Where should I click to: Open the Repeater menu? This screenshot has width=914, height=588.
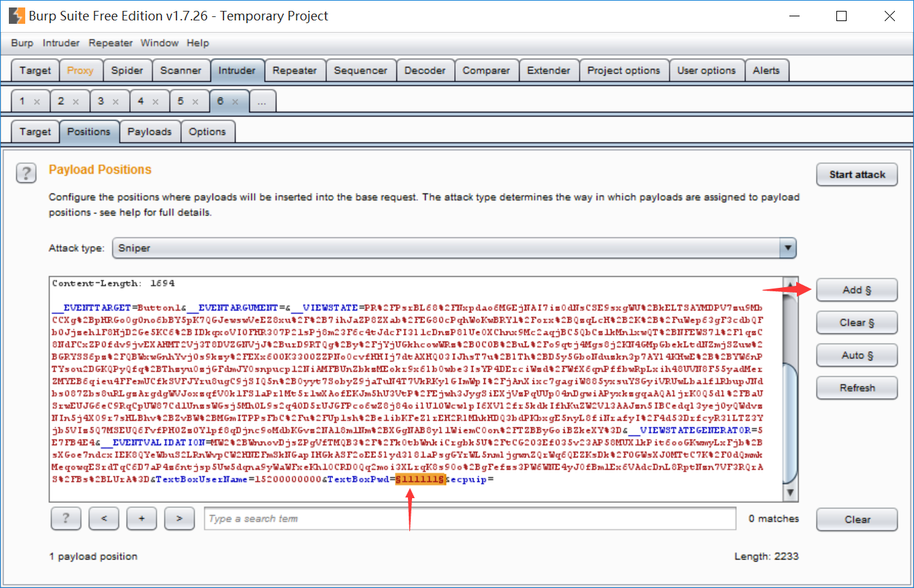click(110, 43)
